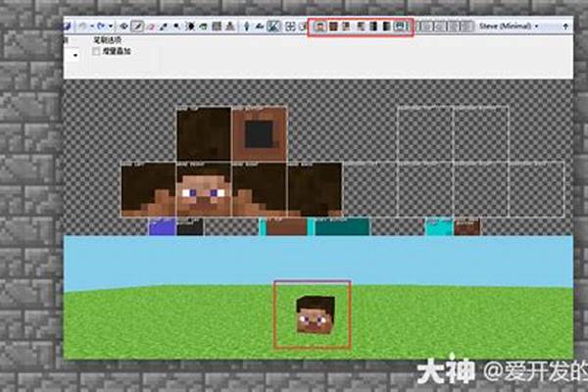Click the 3D Steve head in viewport
588x392 pixels.
click(x=315, y=315)
